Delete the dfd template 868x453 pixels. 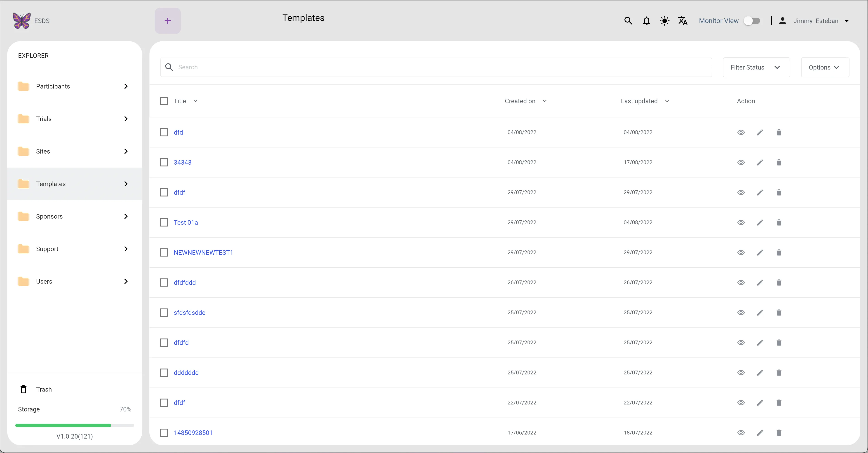779,132
